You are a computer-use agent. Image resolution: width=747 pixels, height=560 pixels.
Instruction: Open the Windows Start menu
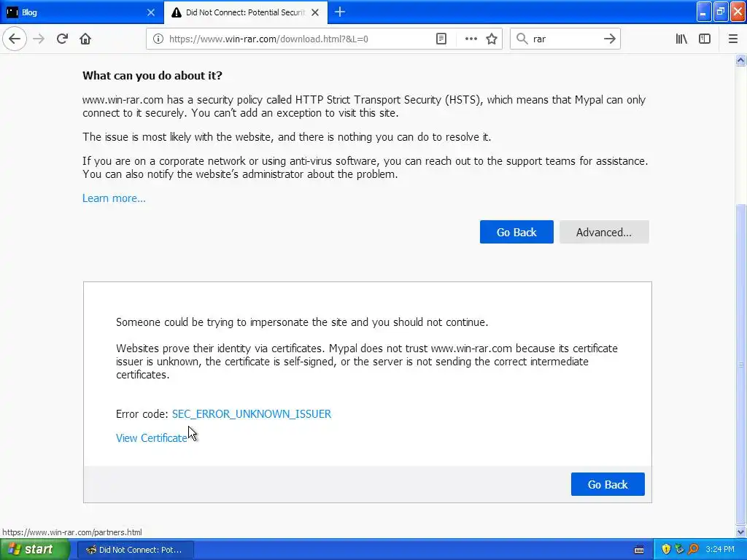pyautogui.click(x=35, y=550)
